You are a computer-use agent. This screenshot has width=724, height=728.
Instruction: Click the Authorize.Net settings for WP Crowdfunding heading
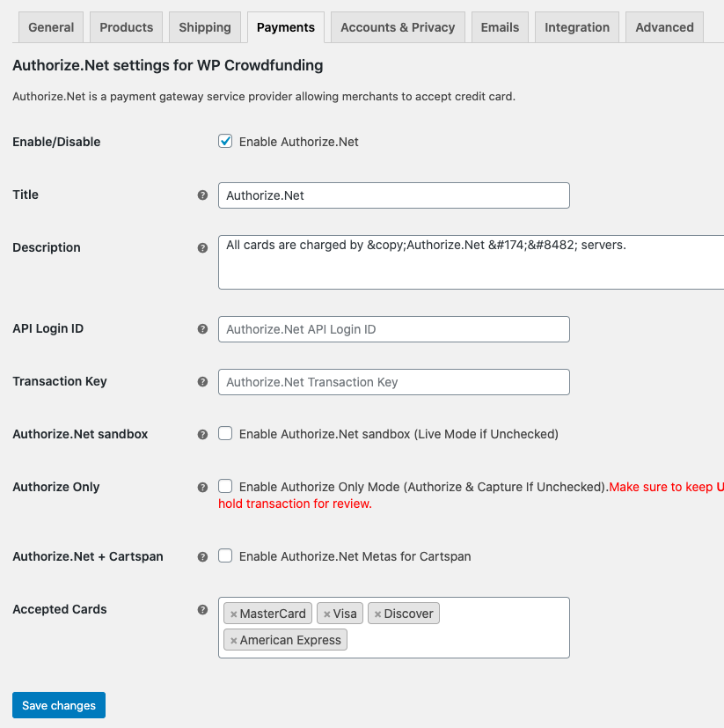pos(167,65)
